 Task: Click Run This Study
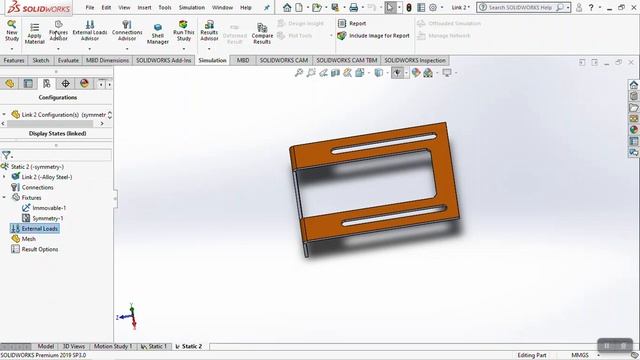tap(184, 31)
